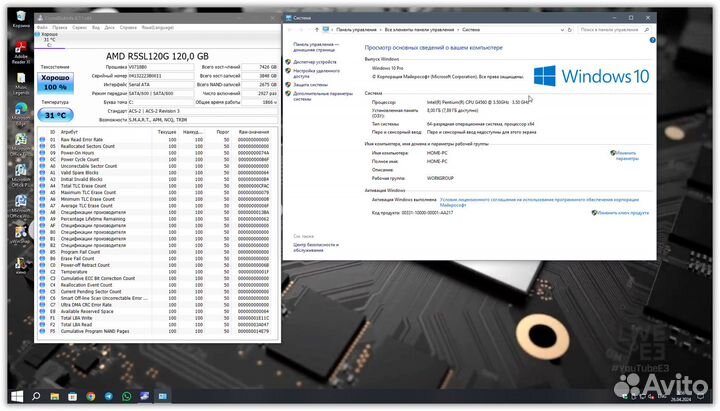Open the Правка menu in CrystalDiskInfo
Image resolution: width=720 pixels, height=411 pixels.
60,28
